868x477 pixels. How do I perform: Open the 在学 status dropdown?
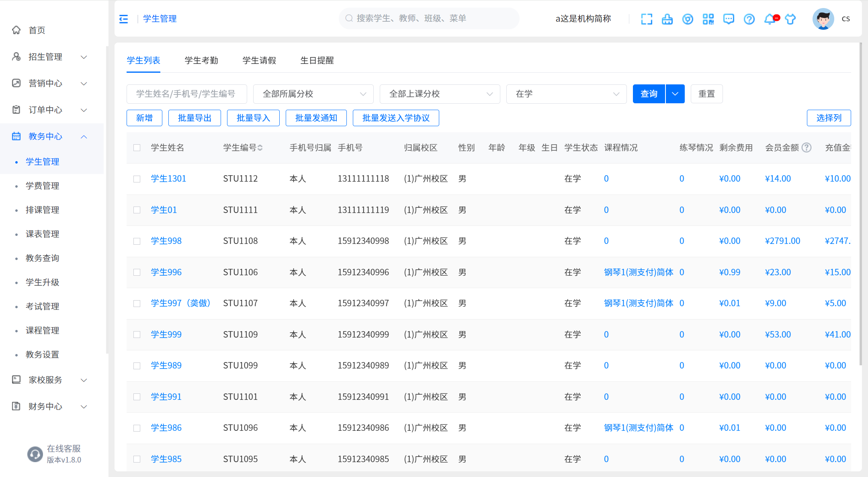567,94
